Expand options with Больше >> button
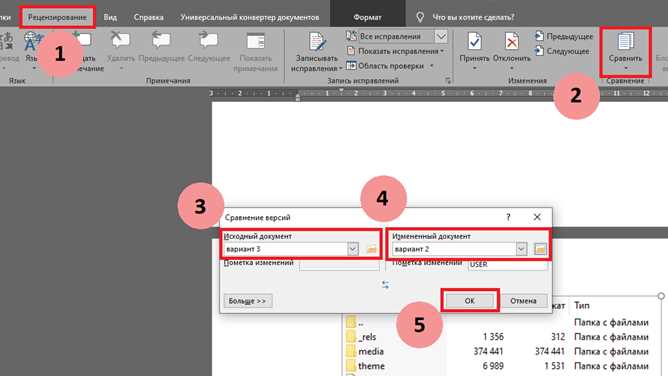The height and width of the screenshot is (376, 668). tap(248, 301)
